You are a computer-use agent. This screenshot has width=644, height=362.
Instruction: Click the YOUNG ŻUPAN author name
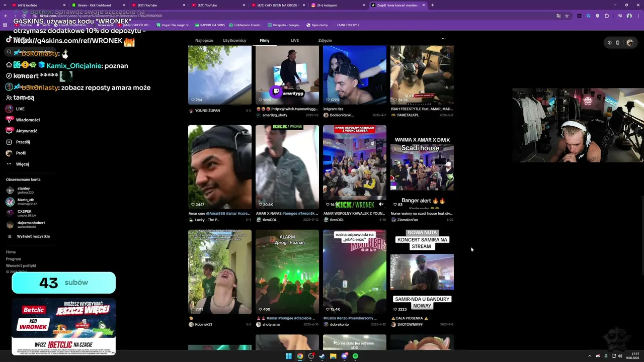[x=207, y=111]
